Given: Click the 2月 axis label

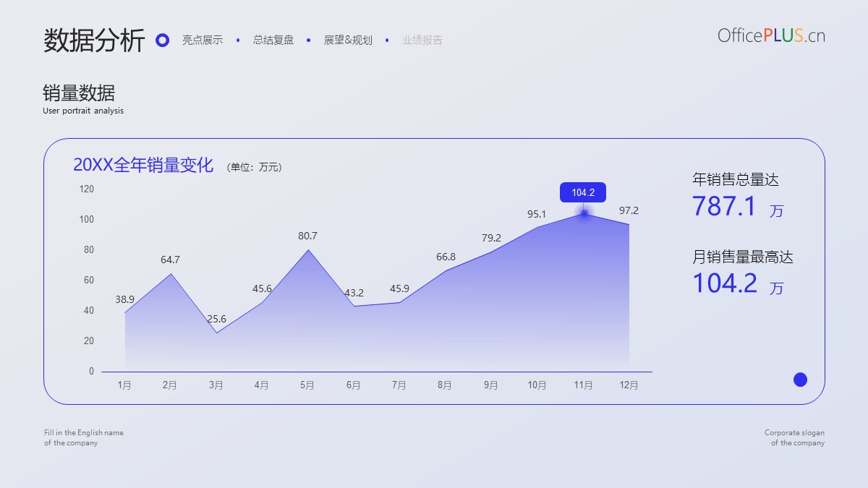Looking at the screenshot, I should click(170, 385).
